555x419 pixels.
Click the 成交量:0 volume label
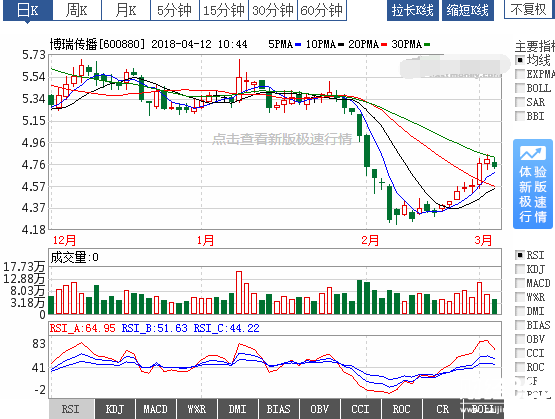point(74,257)
